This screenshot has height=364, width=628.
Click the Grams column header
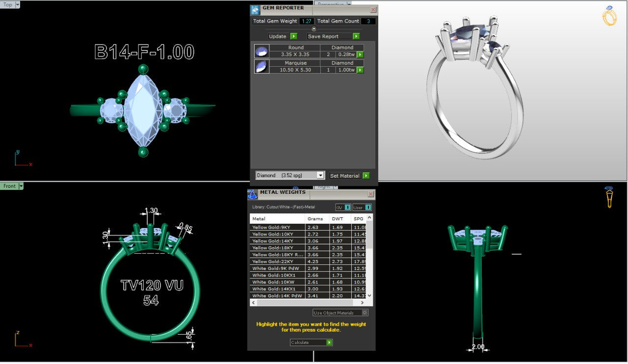pos(316,219)
